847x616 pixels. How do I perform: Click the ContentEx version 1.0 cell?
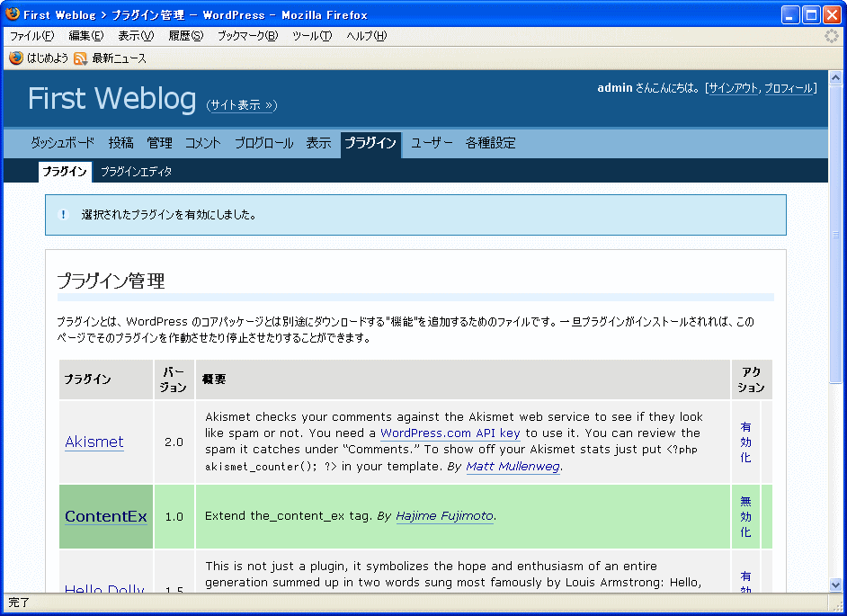coord(174,516)
